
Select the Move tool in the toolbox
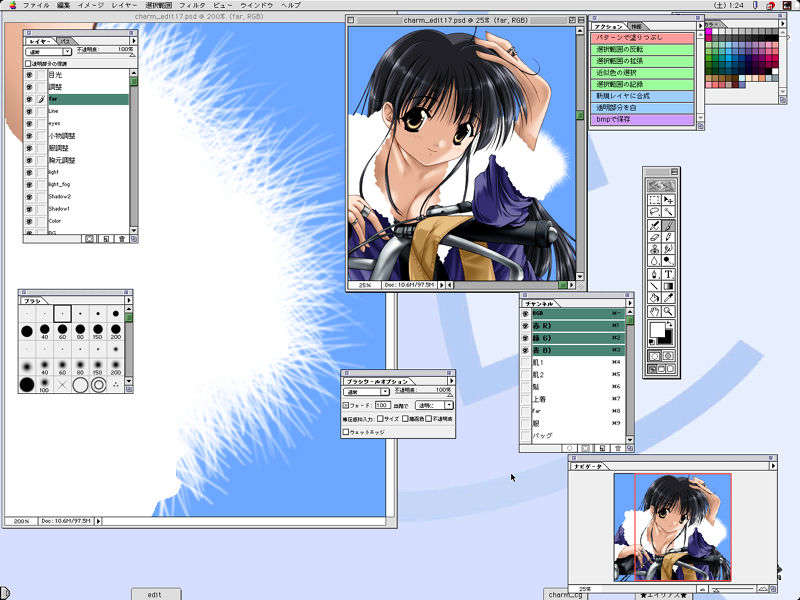pos(668,199)
